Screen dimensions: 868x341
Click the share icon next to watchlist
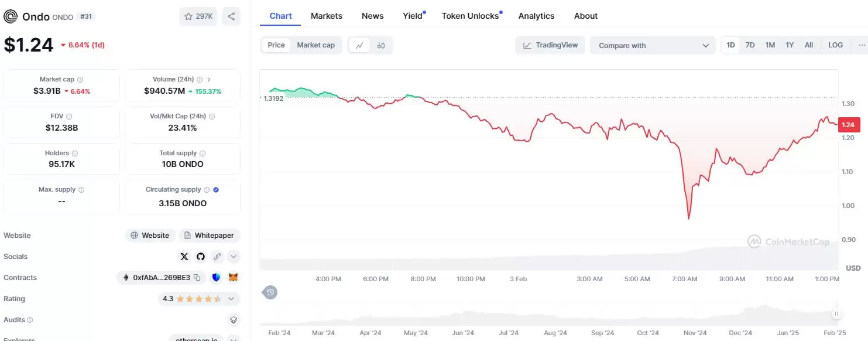click(231, 16)
